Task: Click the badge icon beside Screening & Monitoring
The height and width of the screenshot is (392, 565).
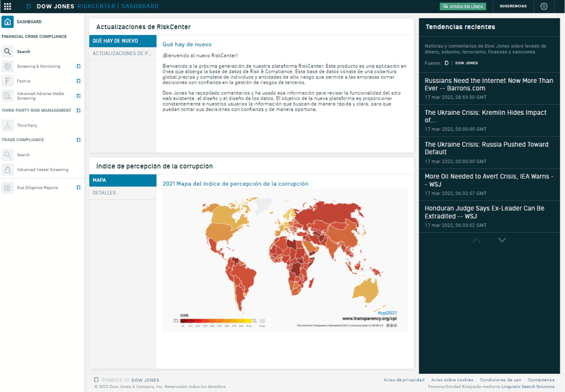Action: click(79, 66)
